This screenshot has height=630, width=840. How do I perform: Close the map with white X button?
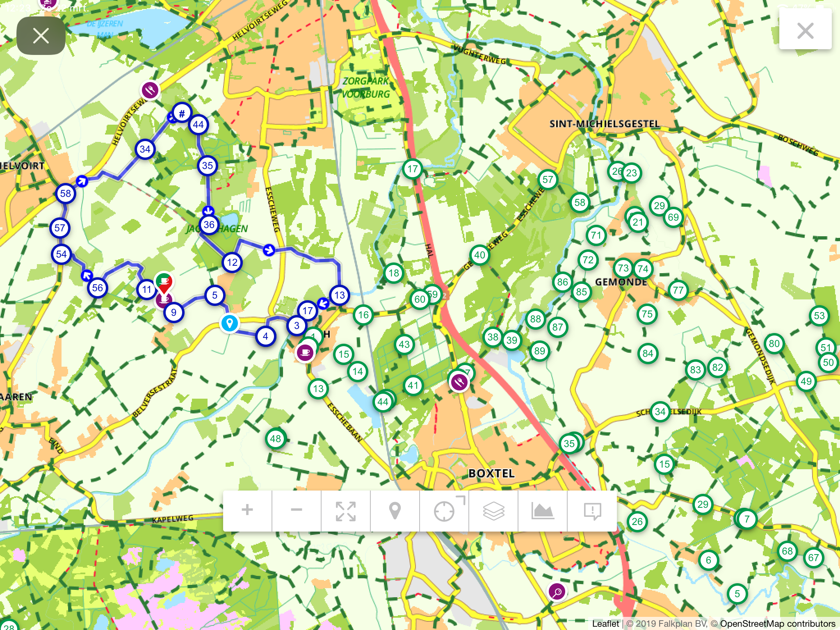tap(805, 31)
